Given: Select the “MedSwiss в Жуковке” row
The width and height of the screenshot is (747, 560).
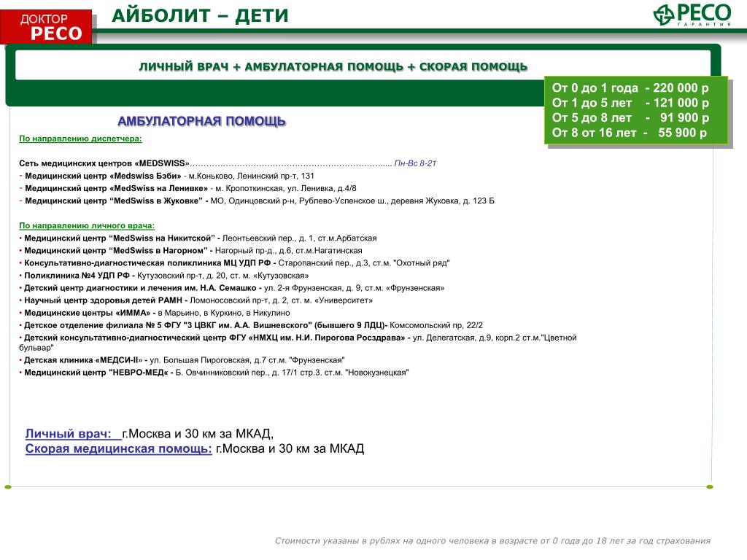Looking at the screenshot, I should click(257, 201).
